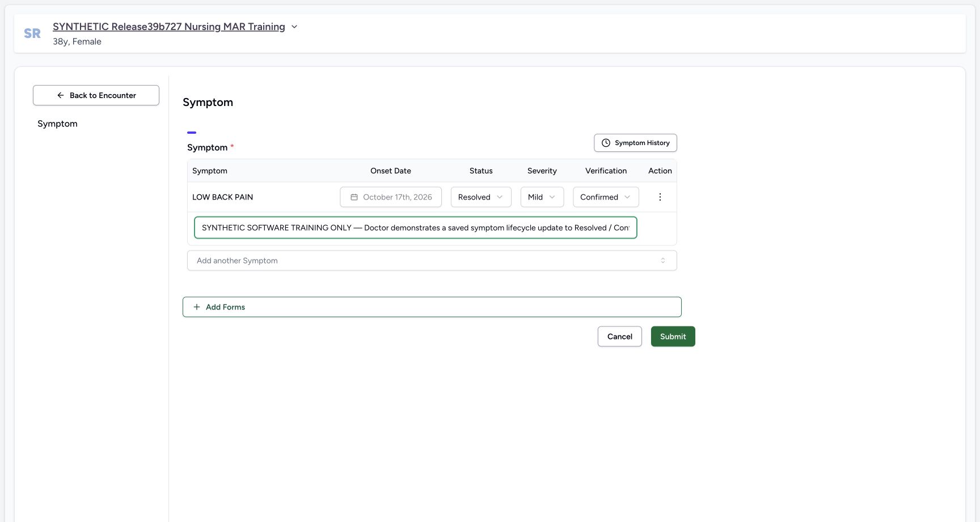
Task: Open the SYNTHETIC Release39b727 patient name link
Action: [x=169, y=27]
